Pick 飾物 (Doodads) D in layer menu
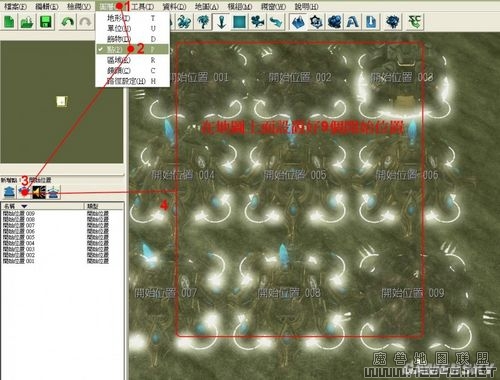The width and height of the screenshot is (500, 380). (x=132, y=39)
